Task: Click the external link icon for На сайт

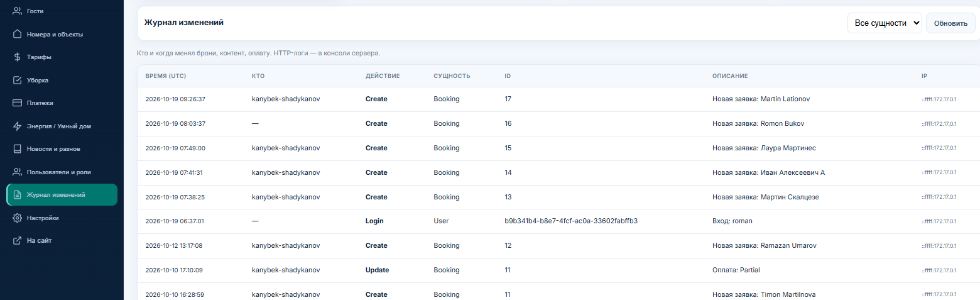Action: (x=18, y=241)
